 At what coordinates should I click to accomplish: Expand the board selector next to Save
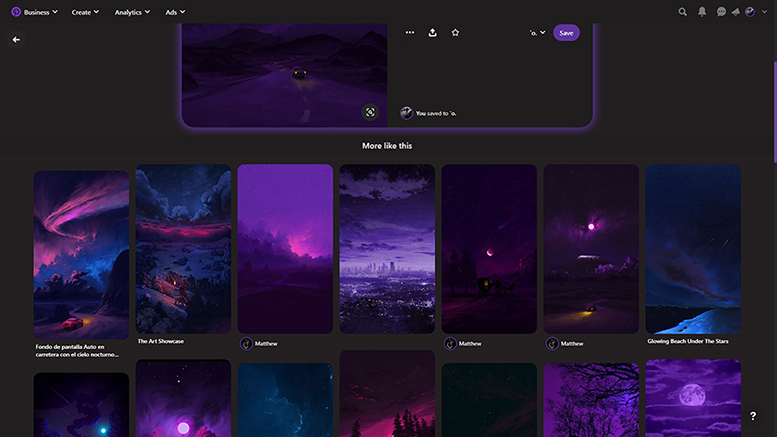click(x=537, y=33)
